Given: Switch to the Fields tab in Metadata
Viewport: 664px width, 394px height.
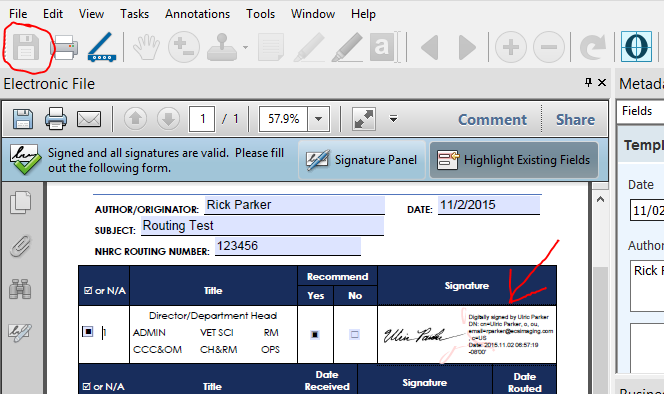Looking at the screenshot, I should (637, 111).
